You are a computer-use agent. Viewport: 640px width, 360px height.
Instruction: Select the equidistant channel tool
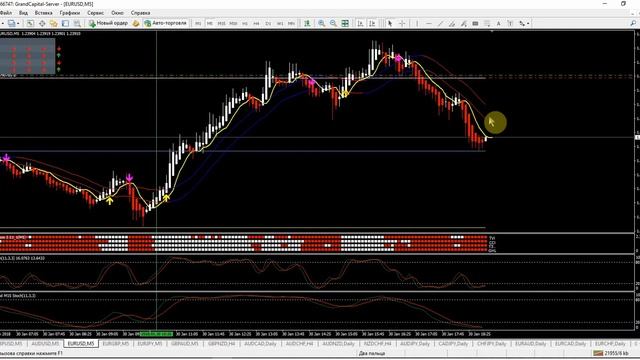452,23
